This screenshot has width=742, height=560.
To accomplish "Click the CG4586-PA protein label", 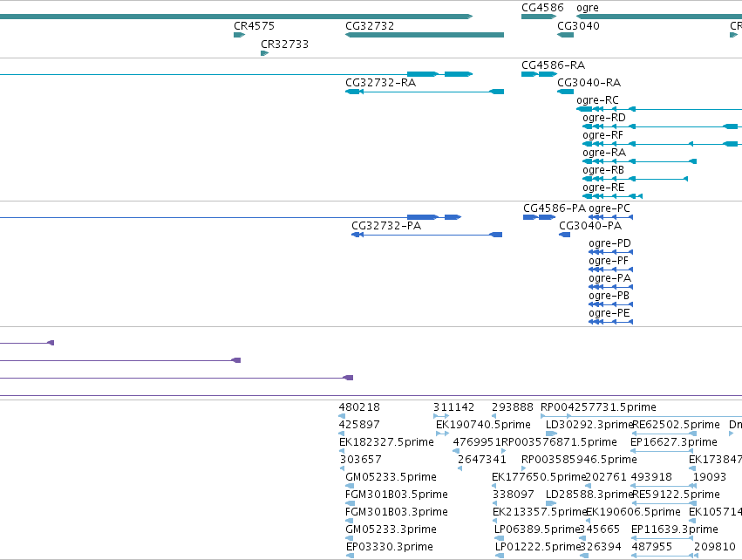I will [x=555, y=208].
